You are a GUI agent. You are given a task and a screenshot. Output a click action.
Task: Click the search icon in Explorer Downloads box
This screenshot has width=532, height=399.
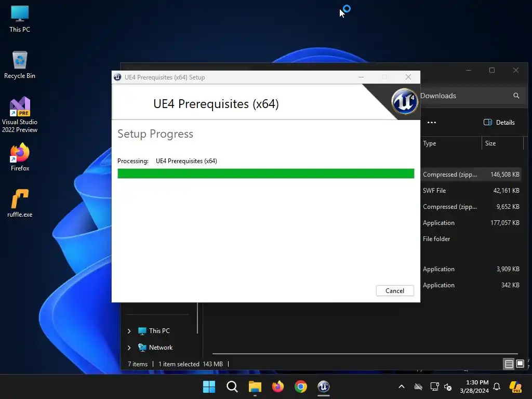[x=516, y=96]
